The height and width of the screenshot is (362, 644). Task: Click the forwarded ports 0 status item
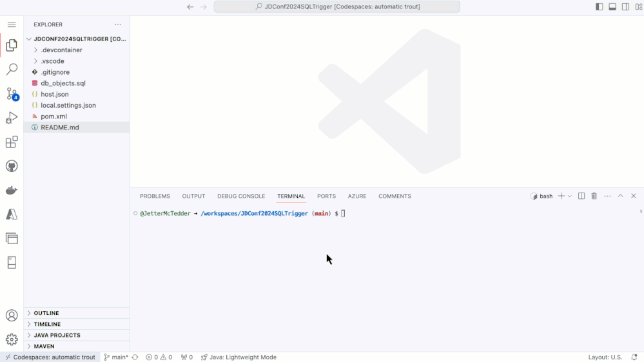(x=187, y=357)
